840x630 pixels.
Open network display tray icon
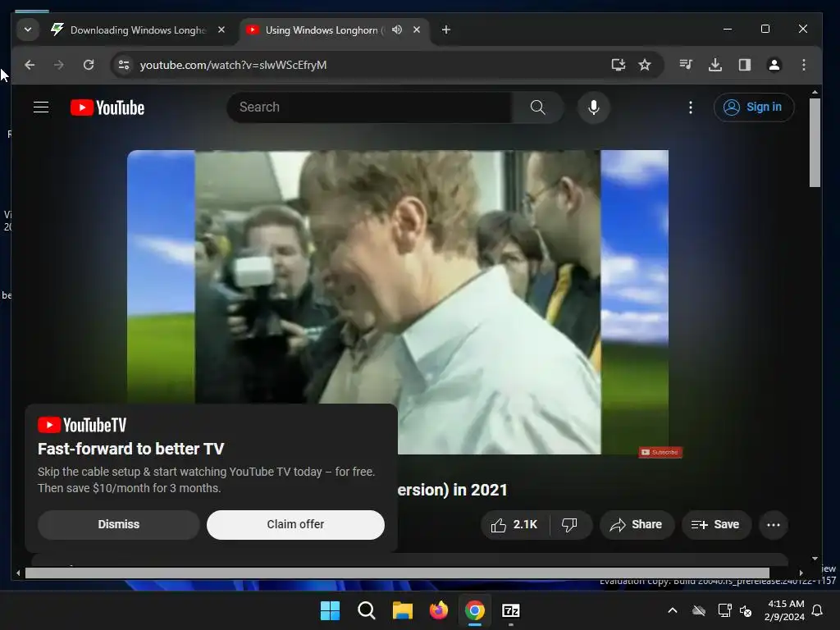pos(724,610)
